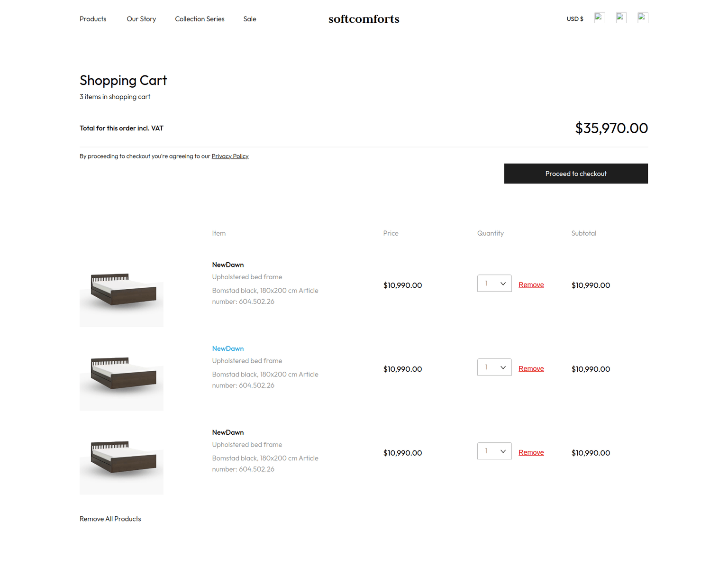The image size is (728, 577).
Task: Click the first bed frame product thumbnail
Action: coord(122,290)
